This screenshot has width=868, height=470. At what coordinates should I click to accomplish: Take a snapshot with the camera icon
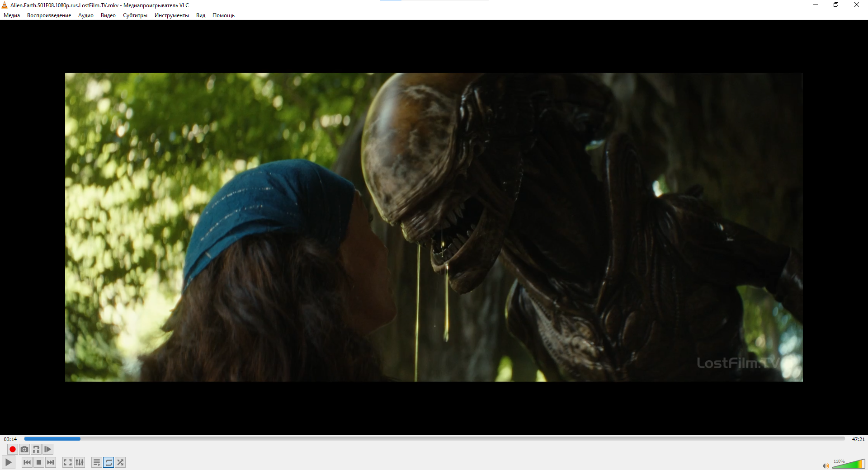coord(24,449)
